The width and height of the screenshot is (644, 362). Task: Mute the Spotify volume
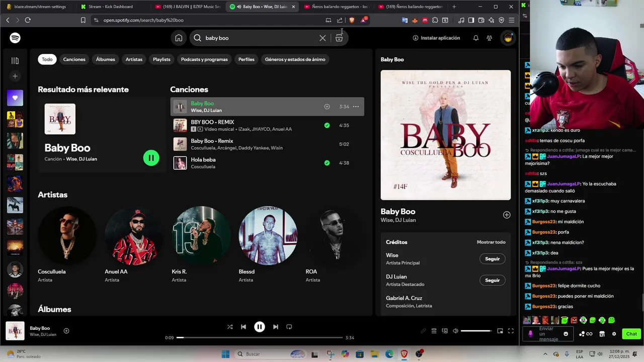pos(455,331)
